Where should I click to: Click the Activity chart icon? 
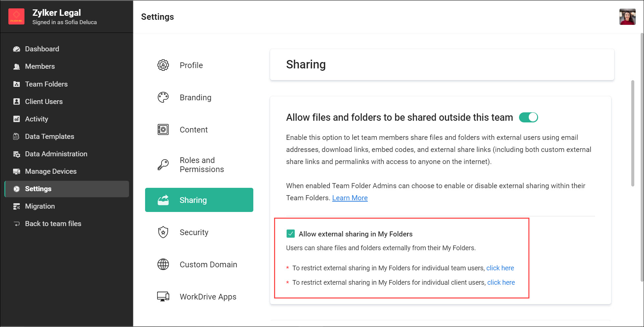16,119
